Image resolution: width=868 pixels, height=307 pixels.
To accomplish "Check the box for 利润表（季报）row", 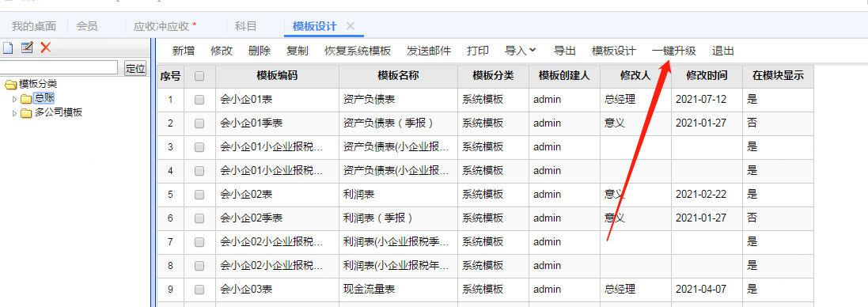I will click(199, 218).
